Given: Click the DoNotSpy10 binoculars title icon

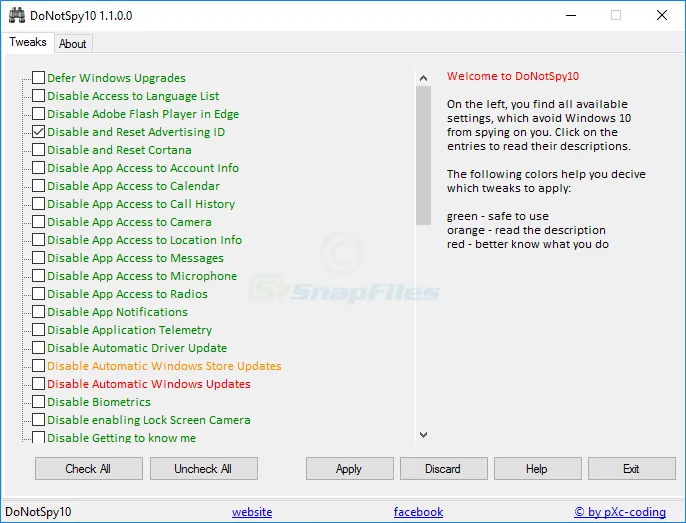Looking at the screenshot, I should point(17,15).
